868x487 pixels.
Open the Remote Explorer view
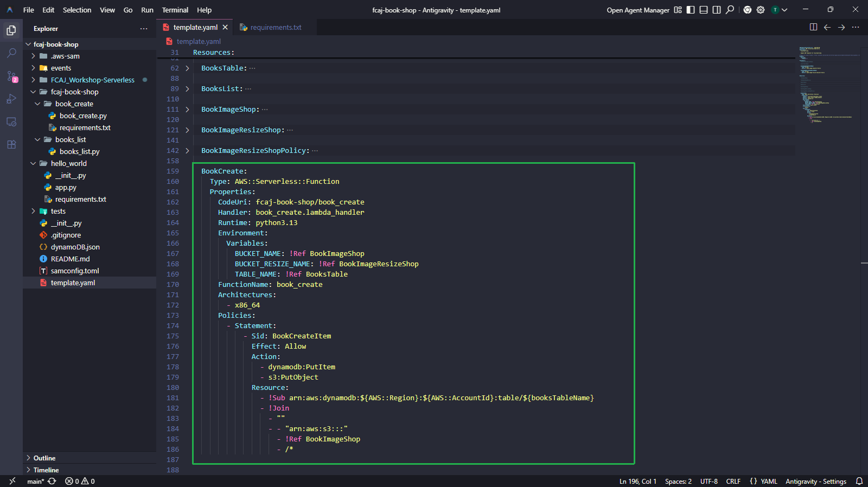tap(11, 122)
